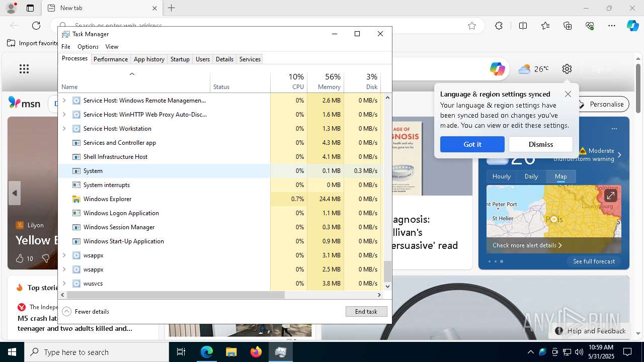
Task: Open the Options menu in Task Manager
Action: [x=88, y=47]
